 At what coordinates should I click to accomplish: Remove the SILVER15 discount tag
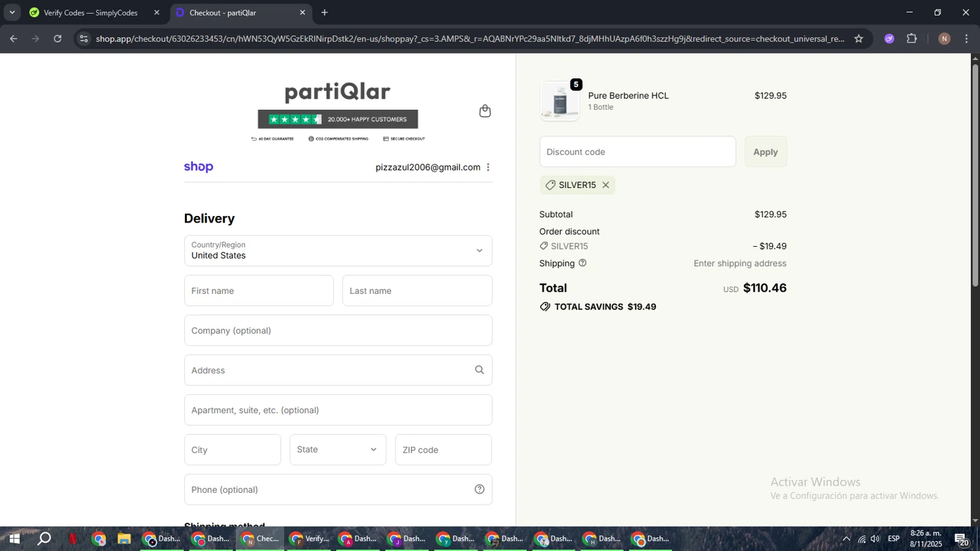(x=606, y=185)
